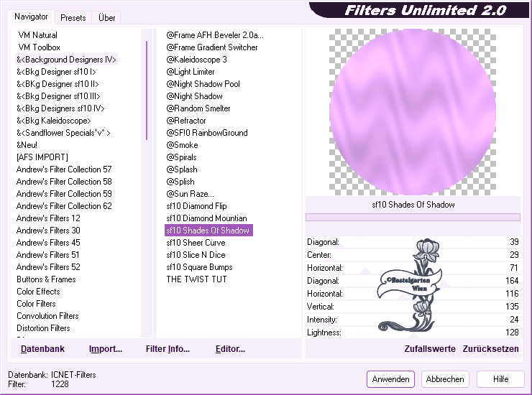Choose @Smoke filter
This screenshot has width=532, height=395.
click(x=182, y=145)
